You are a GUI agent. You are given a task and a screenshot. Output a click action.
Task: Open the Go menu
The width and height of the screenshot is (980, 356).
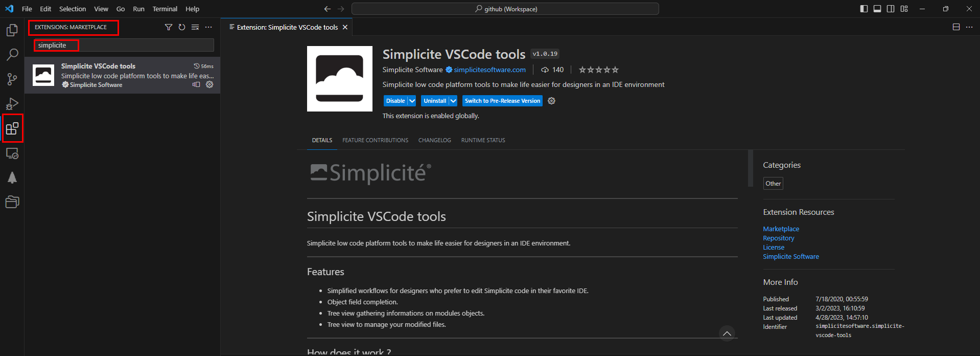pos(121,9)
